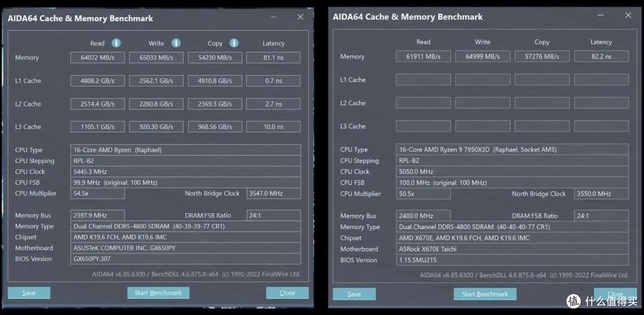
Task: Select L3 Cache Write value 920.30 GB/s
Action: coord(156,127)
